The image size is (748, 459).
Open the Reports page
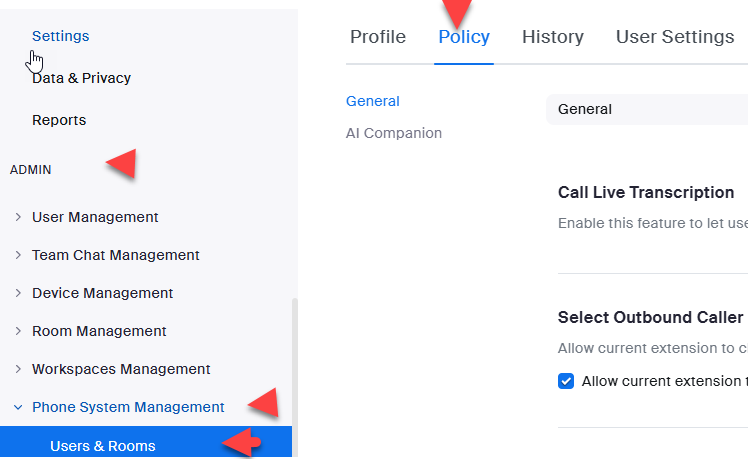(x=59, y=120)
